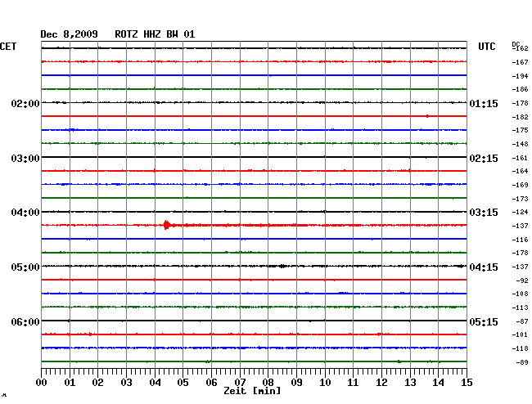Screen dimensions: 532x404
Task: Click minute tick label 05 on axis
Action: click(183, 383)
